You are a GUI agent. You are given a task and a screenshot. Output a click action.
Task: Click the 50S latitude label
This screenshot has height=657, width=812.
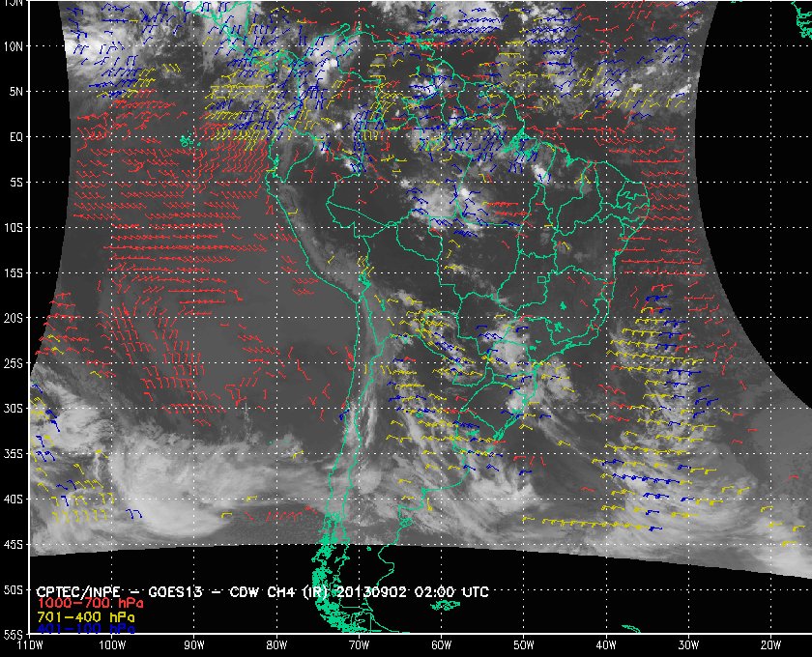coord(14,590)
